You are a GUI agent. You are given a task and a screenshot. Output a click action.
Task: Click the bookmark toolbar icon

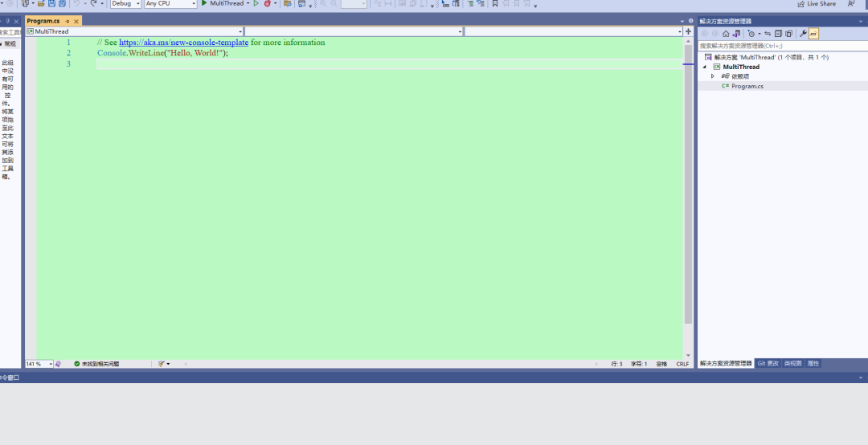[x=495, y=3]
